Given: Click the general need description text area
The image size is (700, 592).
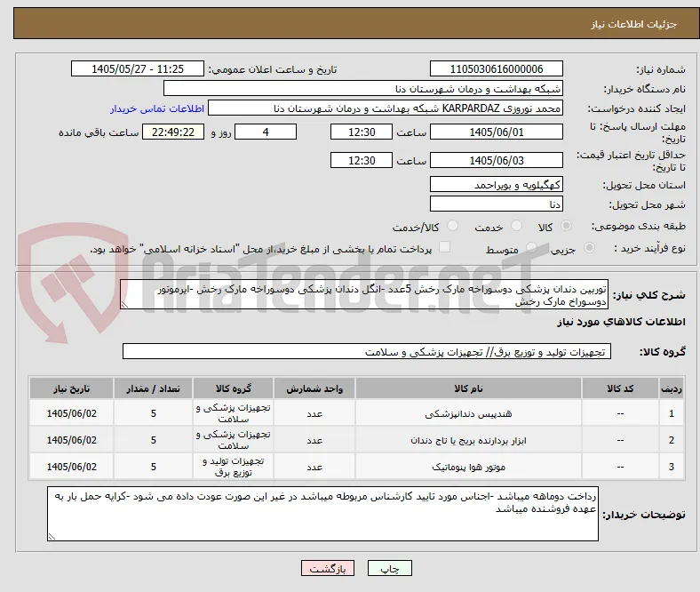Looking at the screenshot, I should [x=364, y=294].
